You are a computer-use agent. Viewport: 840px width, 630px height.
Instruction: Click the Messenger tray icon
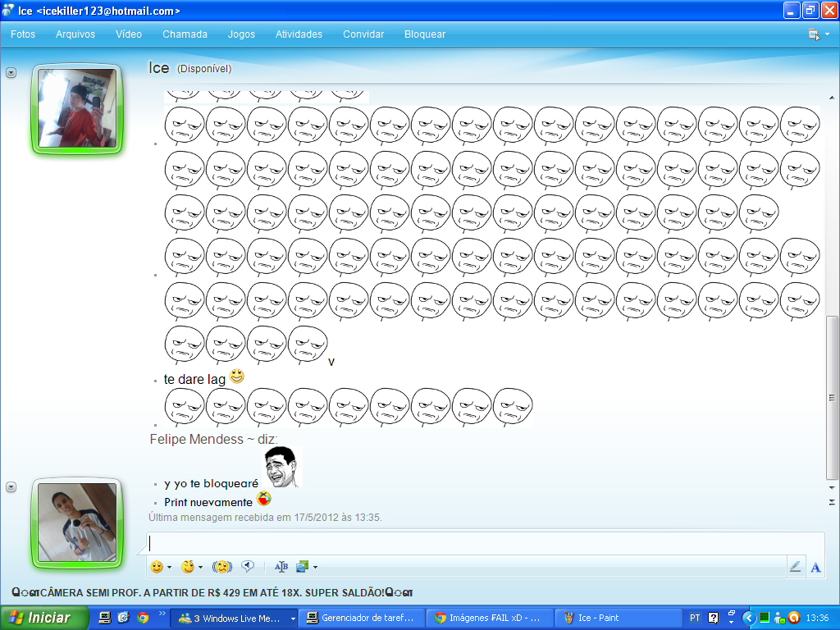coord(779,618)
